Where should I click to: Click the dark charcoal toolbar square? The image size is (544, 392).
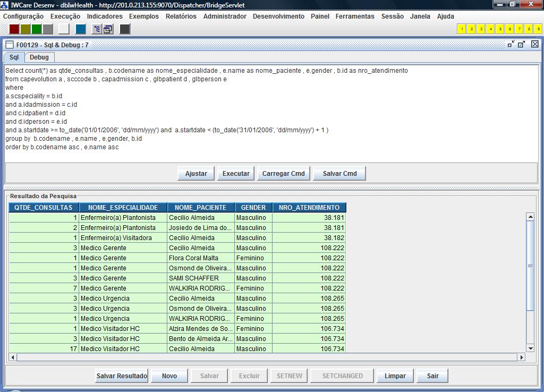coord(125,29)
